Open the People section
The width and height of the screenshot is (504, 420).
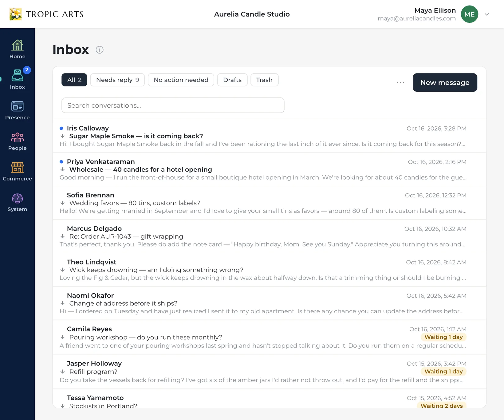point(17,141)
